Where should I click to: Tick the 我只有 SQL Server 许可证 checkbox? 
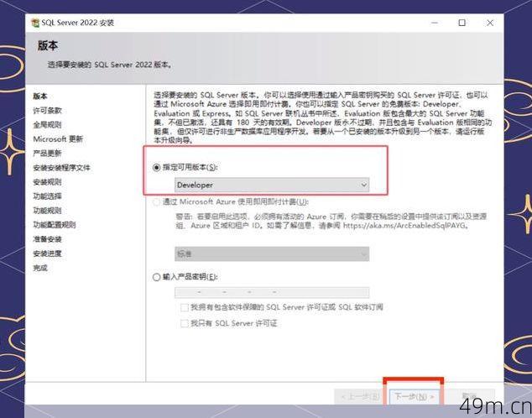click(185, 323)
